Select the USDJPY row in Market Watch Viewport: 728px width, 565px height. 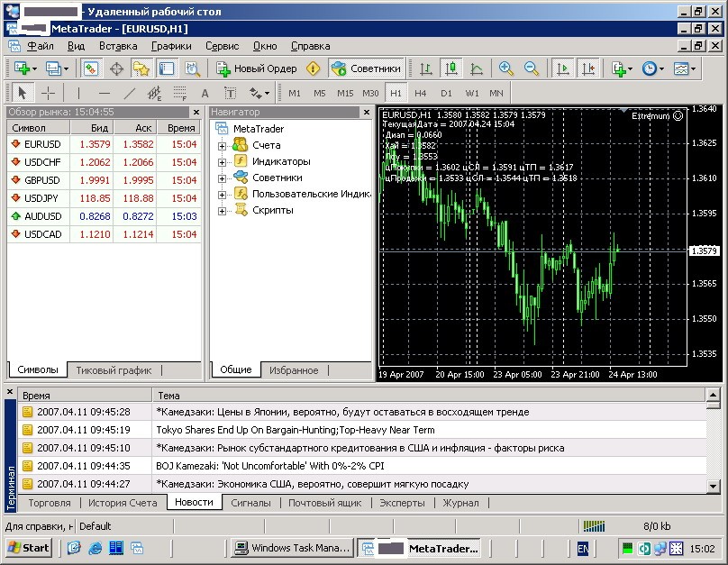pyautogui.click(x=104, y=198)
